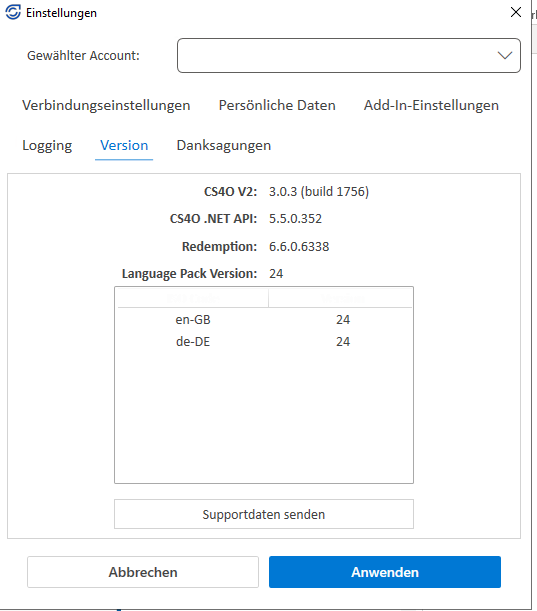The height and width of the screenshot is (611, 537).
Task: Click the CS4O V2 version value
Action: click(x=319, y=191)
